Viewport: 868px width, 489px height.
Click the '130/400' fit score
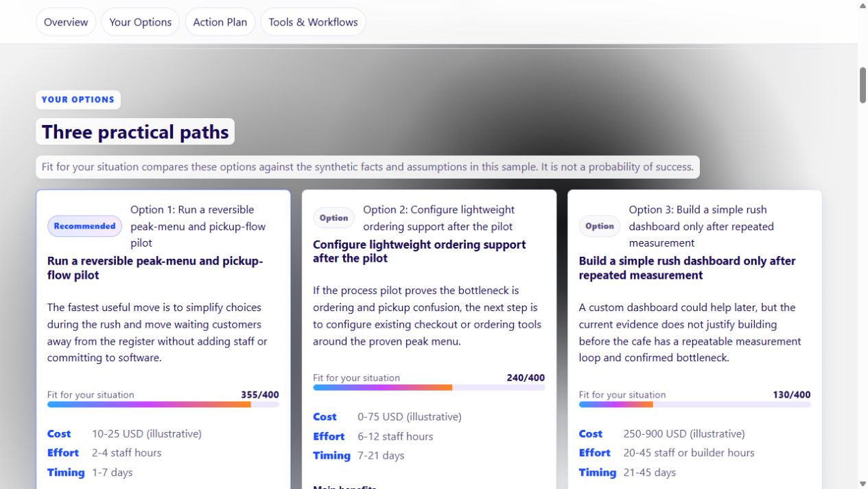(791, 395)
